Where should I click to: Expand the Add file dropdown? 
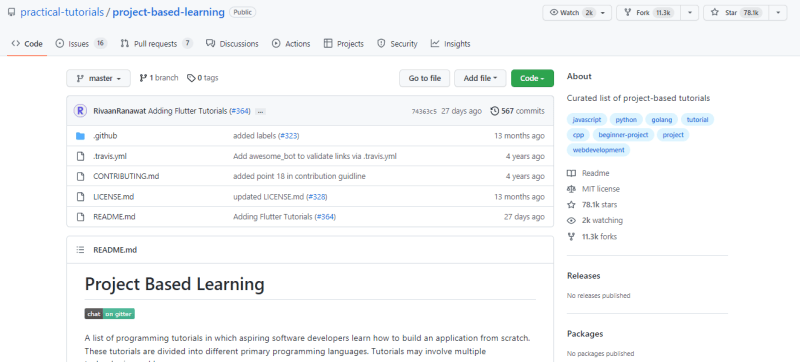(x=480, y=79)
